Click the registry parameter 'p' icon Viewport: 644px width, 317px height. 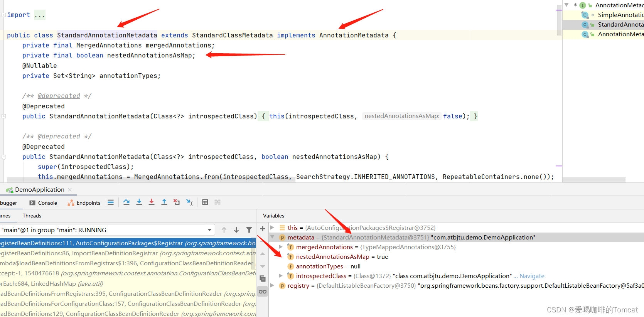[x=282, y=286]
